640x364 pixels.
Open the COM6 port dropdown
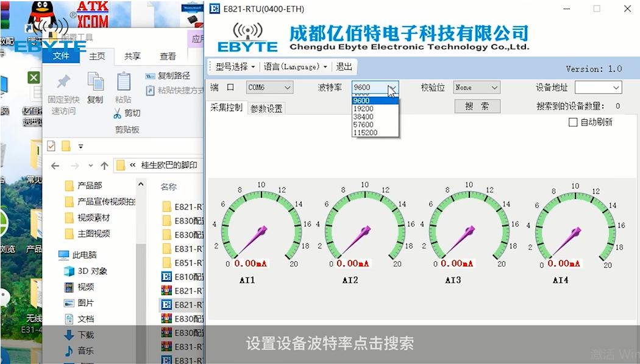(x=269, y=87)
